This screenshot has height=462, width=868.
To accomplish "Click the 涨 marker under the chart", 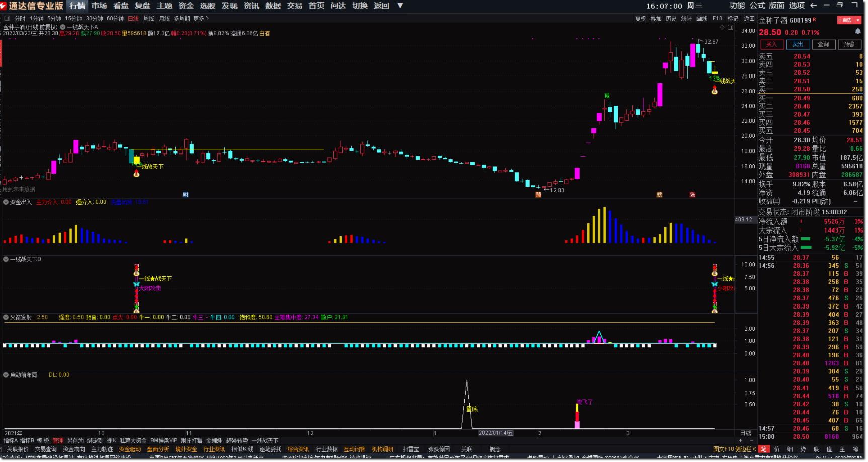I will point(692,195).
